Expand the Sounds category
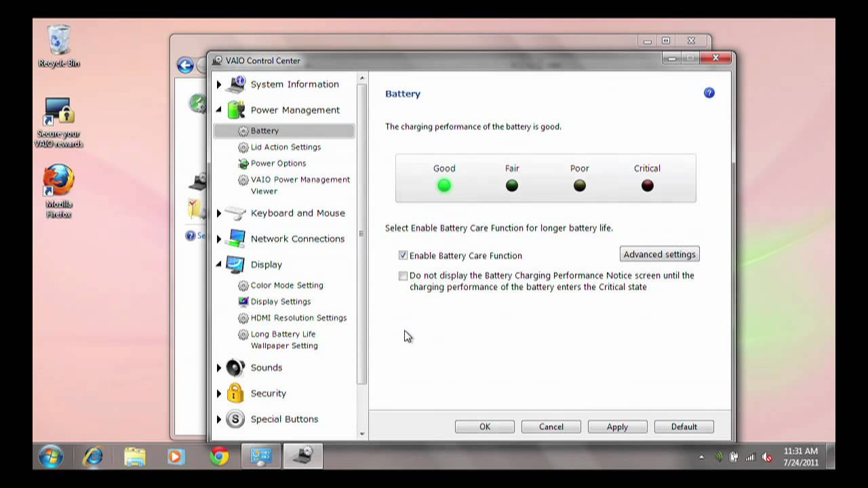The height and width of the screenshot is (488, 868). click(218, 368)
